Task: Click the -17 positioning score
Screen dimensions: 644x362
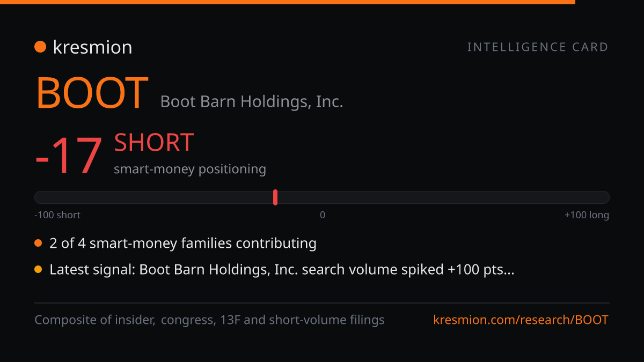Action: coord(68,157)
